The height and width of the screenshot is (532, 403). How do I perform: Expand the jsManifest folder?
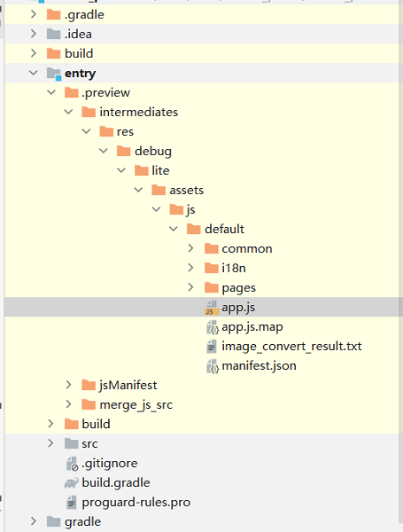click(x=68, y=385)
